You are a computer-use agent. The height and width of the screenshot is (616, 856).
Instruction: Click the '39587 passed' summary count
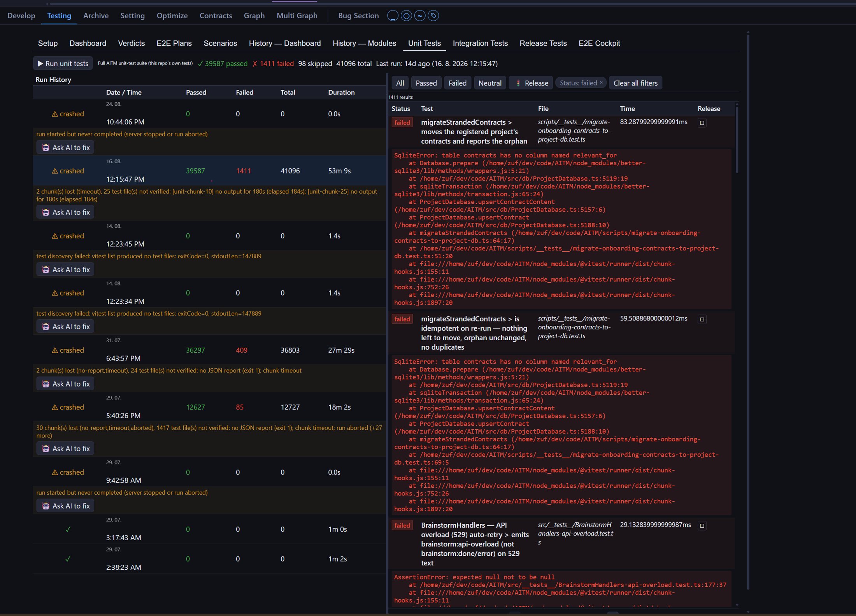click(222, 63)
